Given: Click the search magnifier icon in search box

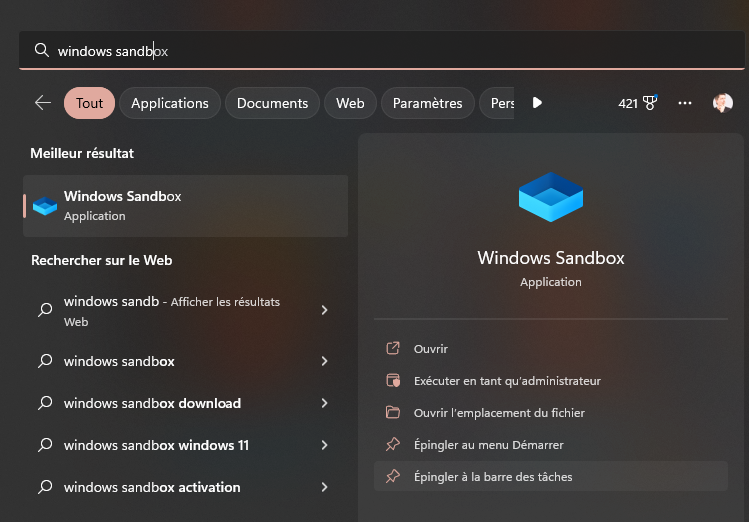Looking at the screenshot, I should [42, 50].
